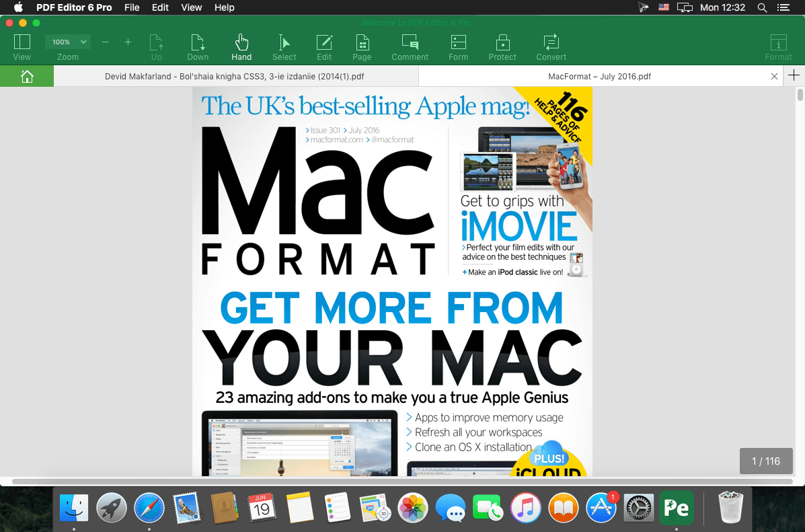The image size is (805, 532).
Task: Click the page counter showing 1/116
Action: (x=766, y=461)
